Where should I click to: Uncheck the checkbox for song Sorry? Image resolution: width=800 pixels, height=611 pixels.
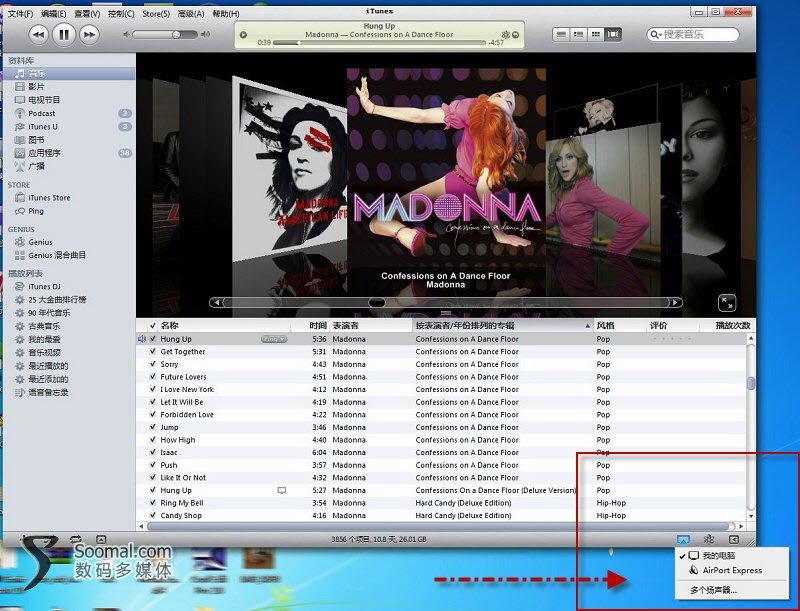[x=152, y=365]
